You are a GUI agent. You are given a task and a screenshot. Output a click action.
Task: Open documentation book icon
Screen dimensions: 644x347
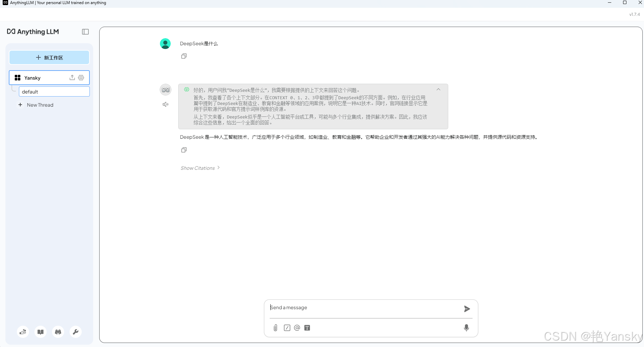pos(41,332)
